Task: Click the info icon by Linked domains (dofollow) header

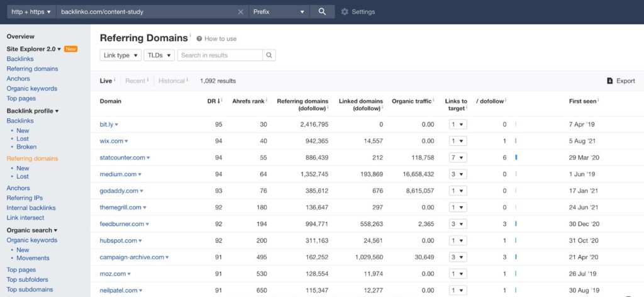Action: [x=382, y=107]
